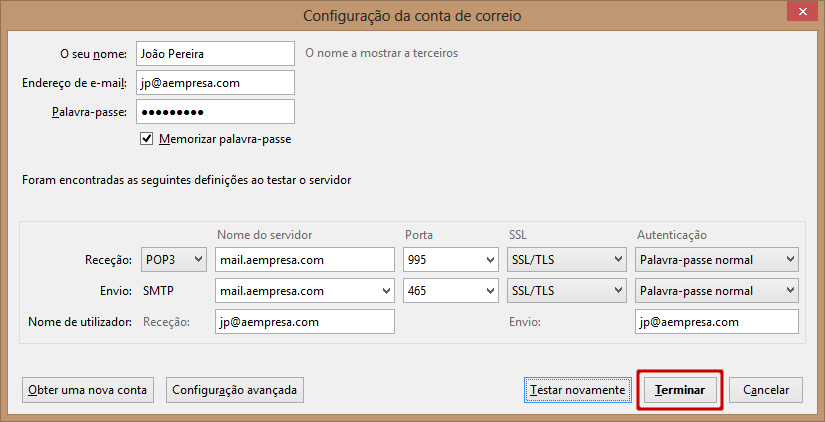Open the POP3 protocol dropdown
825x422 pixels.
[x=174, y=259]
